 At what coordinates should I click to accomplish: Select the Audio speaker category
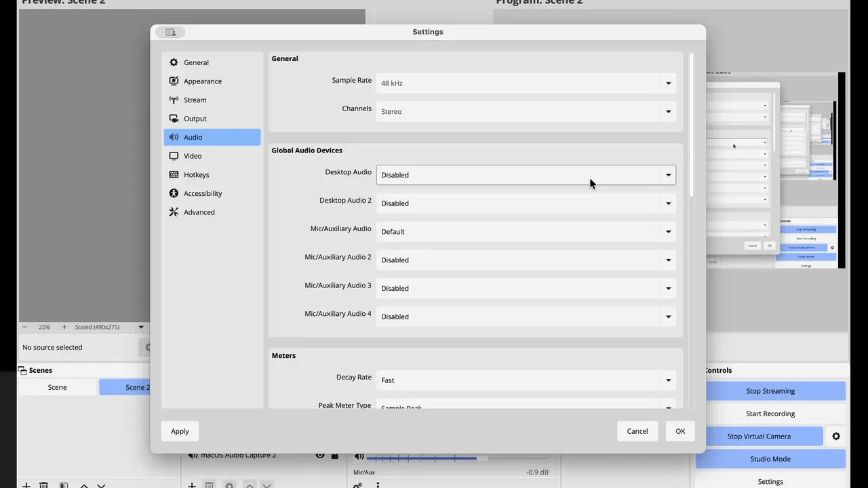point(212,137)
